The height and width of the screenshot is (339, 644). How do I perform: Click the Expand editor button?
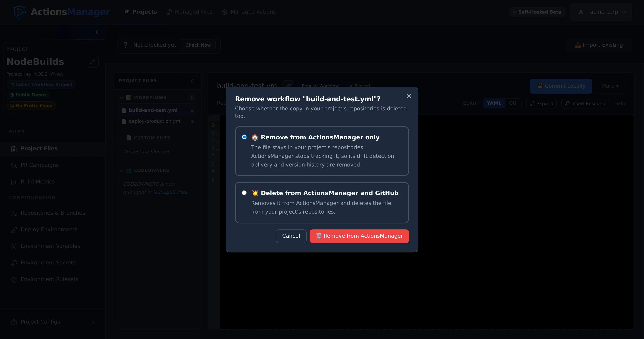pos(541,104)
